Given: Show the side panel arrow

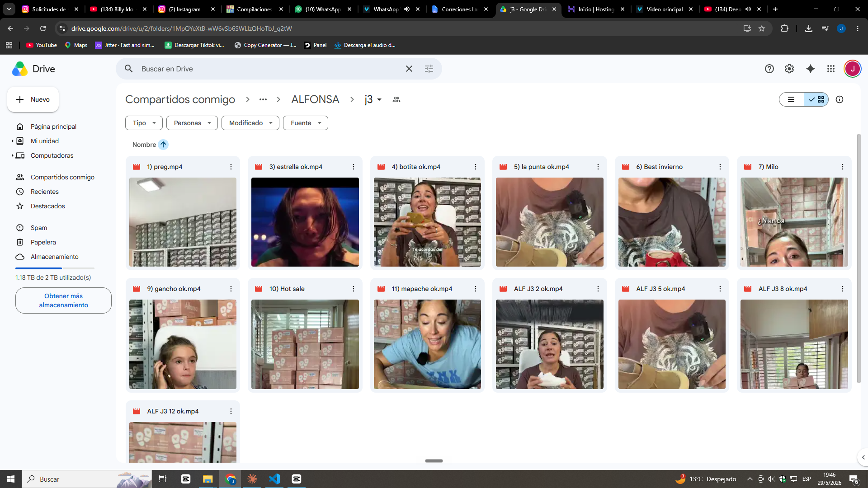Looking at the screenshot, I should [863, 457].
